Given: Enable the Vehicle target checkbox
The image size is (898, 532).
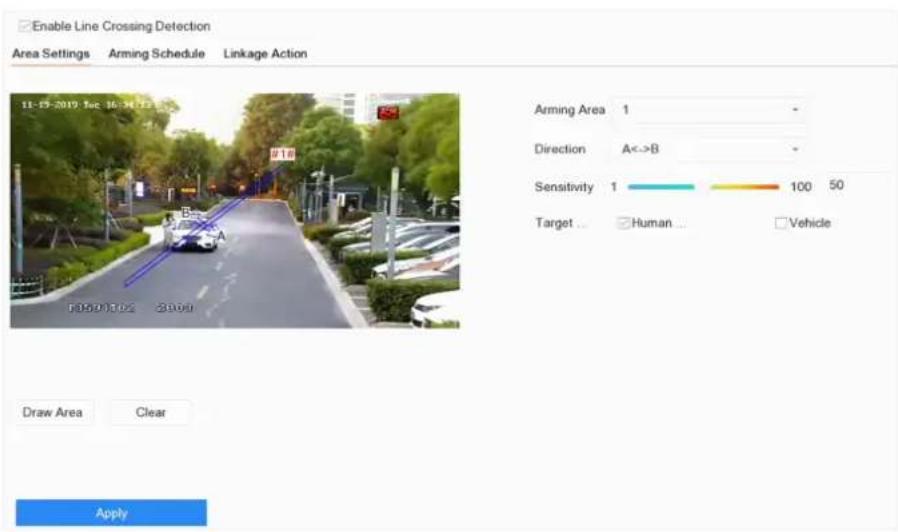Looking at the screenshot, I should (x=781, y=223).
